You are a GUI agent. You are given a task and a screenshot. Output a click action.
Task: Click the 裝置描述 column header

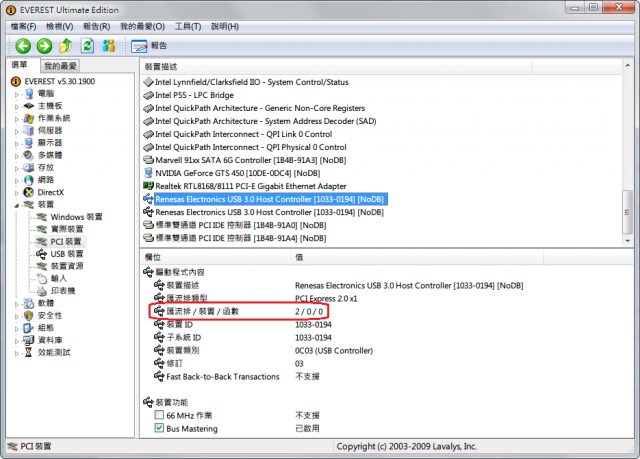point(336,67)
